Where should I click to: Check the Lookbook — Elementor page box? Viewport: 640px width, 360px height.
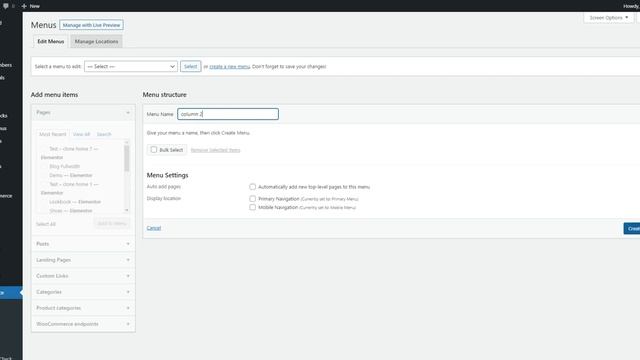[x=44, y=202]
